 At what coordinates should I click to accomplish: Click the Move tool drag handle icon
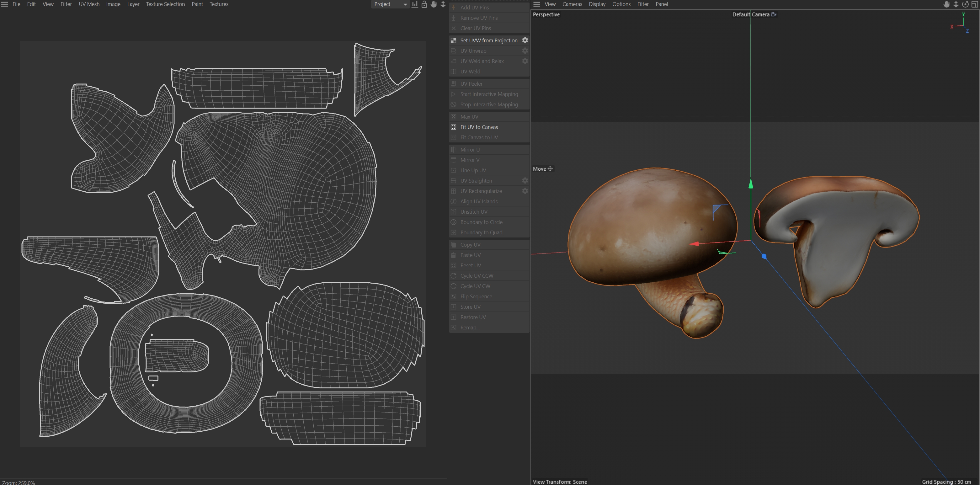tap(550, 168)
